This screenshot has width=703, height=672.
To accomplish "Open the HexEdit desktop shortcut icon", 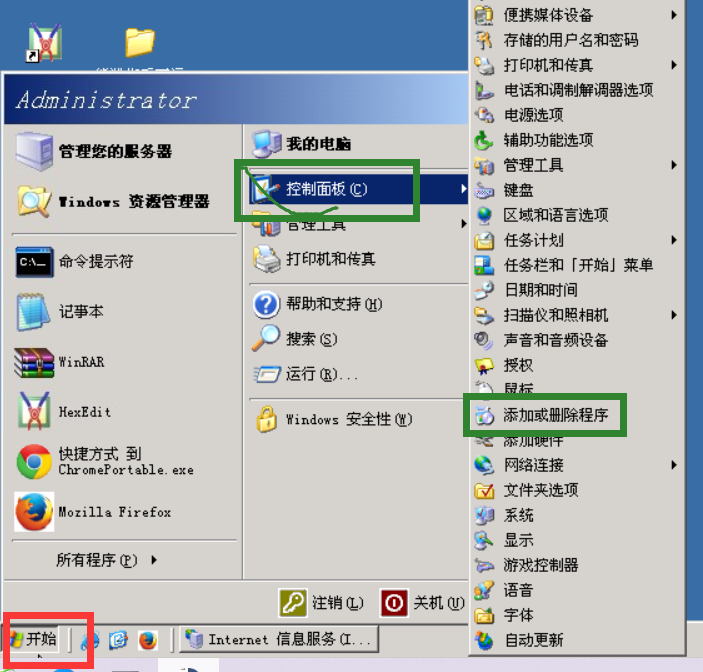I will 44,42.
